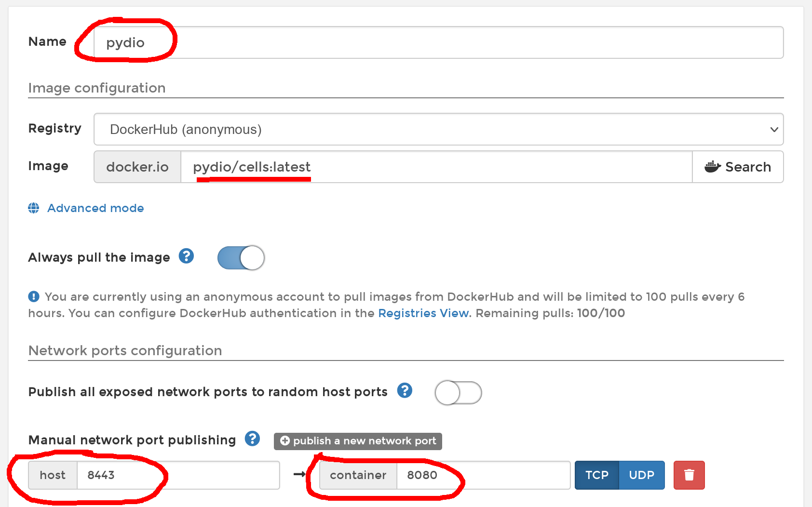Delete the port mapping with trash icon
812x507 pixels.
point(689,475)
